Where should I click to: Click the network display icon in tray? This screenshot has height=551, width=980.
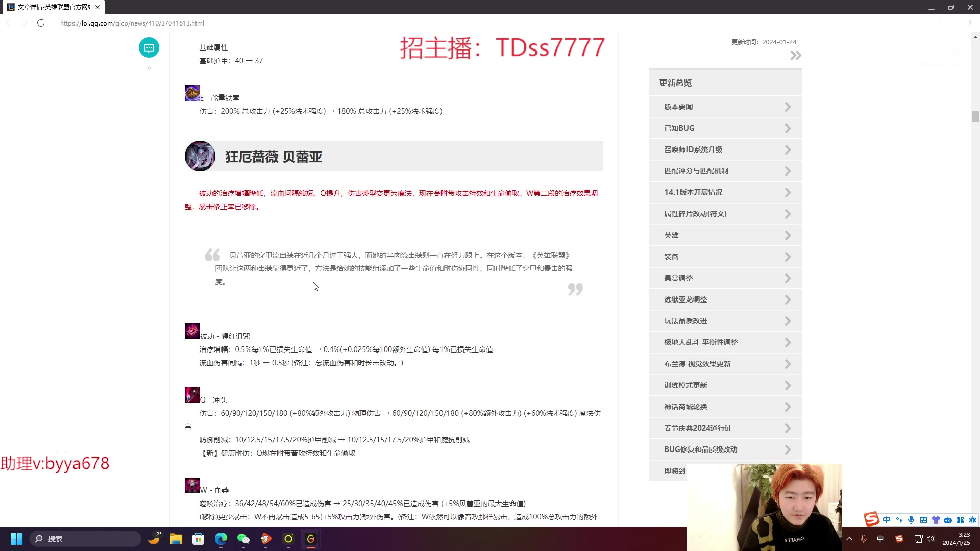coord(918,539)
